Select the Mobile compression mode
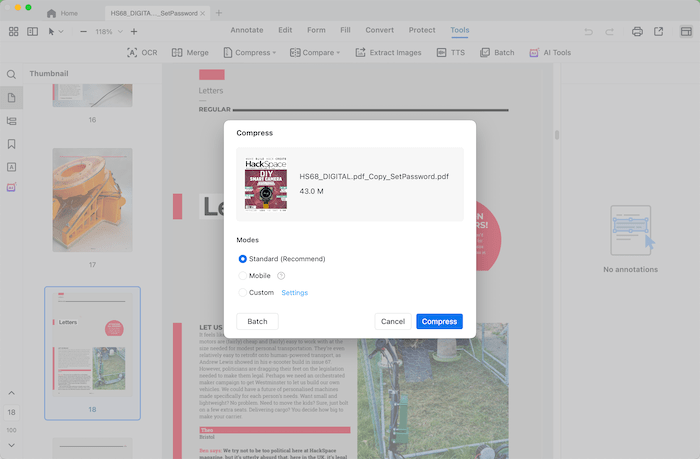The height and width of the screenshot is (459, 700). tap(242, 276)
